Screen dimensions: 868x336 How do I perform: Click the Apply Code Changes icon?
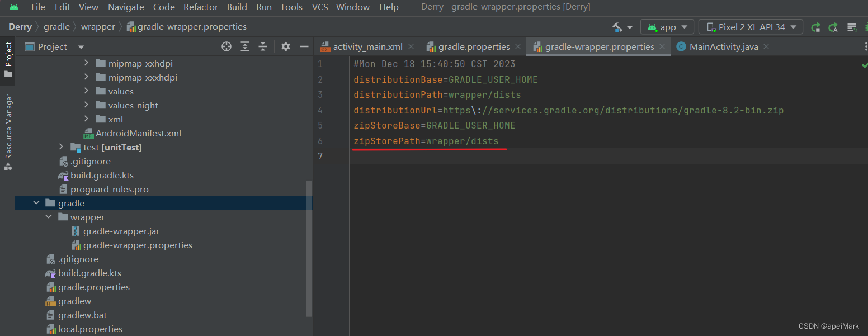tap(833, 27)
